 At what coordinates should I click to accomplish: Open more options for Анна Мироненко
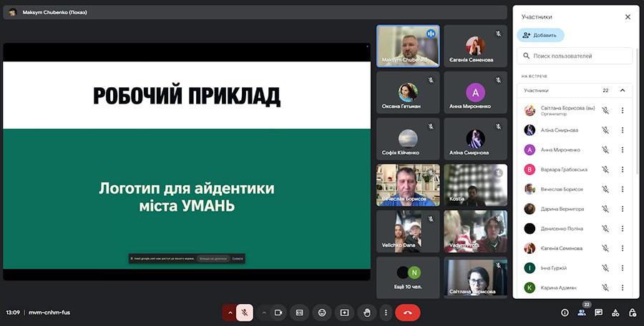(623, 150)
